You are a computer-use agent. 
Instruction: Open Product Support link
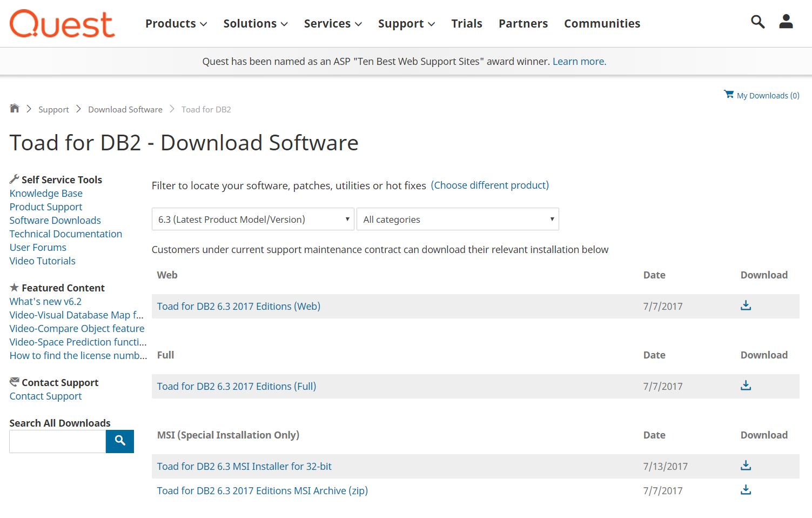point(46,207)
